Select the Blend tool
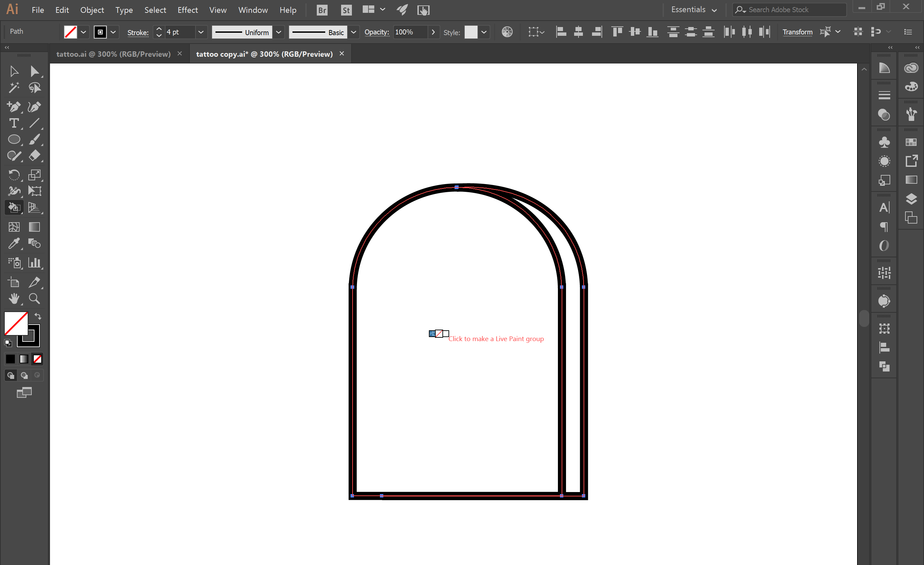This screenshot has width=924, height=565. pyautogui.click(x=34, y=244)
